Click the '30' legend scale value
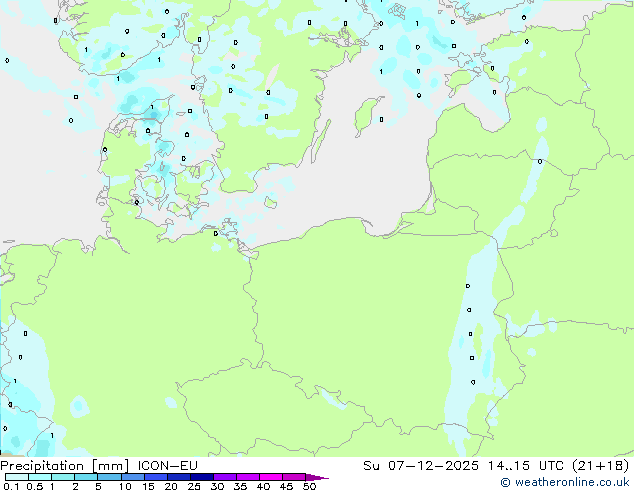 217,486
